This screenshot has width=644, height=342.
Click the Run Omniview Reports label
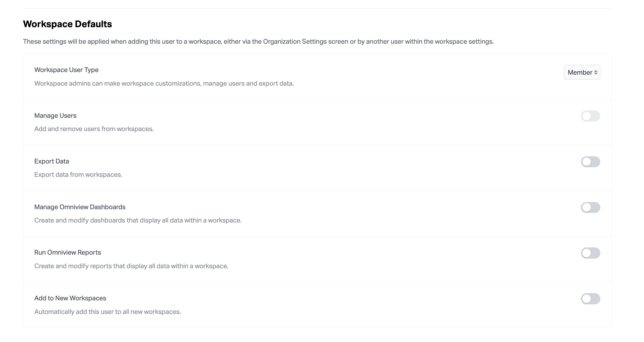(x=67, y=252)
